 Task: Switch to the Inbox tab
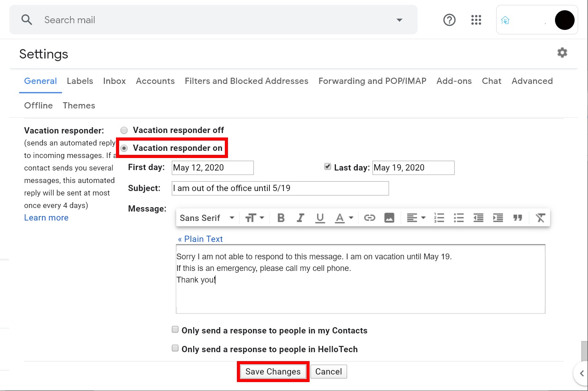[114, 81]
